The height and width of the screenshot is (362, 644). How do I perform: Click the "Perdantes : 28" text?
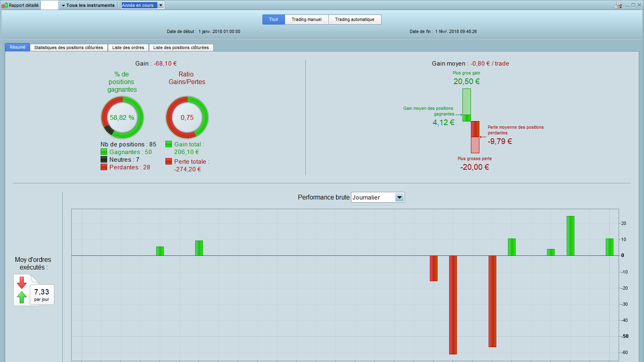(130, 167)
